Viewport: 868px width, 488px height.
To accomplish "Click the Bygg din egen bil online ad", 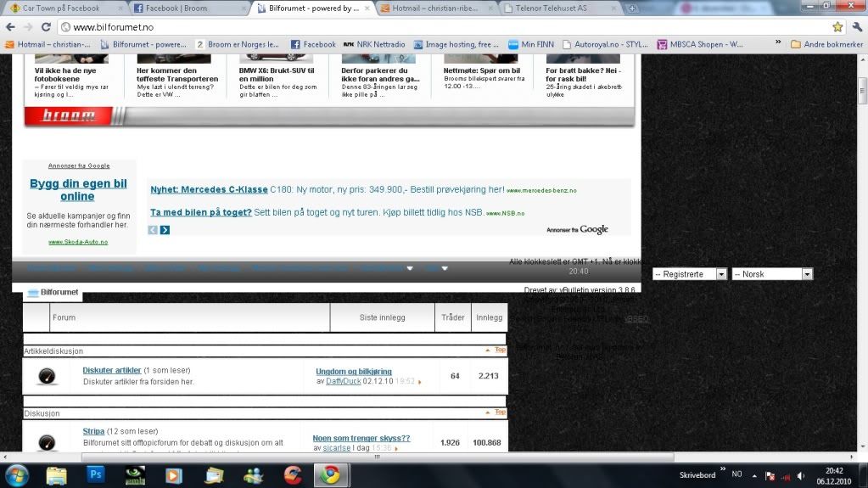I will [x=78, y=189].
